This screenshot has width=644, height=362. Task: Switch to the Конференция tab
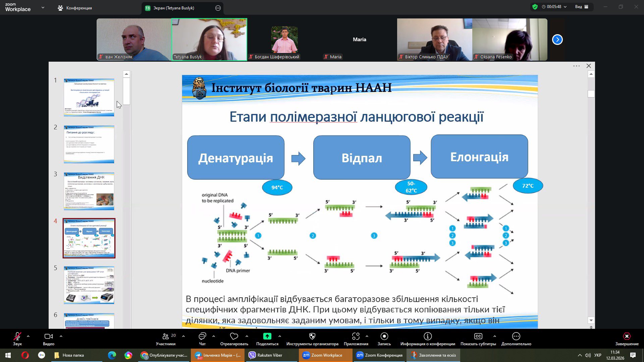point(75,8)
